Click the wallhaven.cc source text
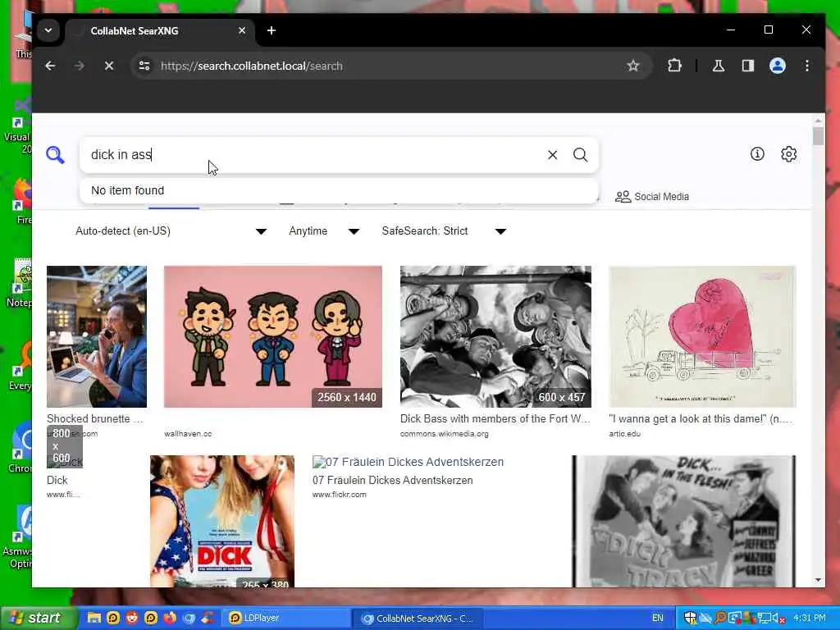Viewport: 840px width, 630px height. pyautogui.click(x=188, y=434)
